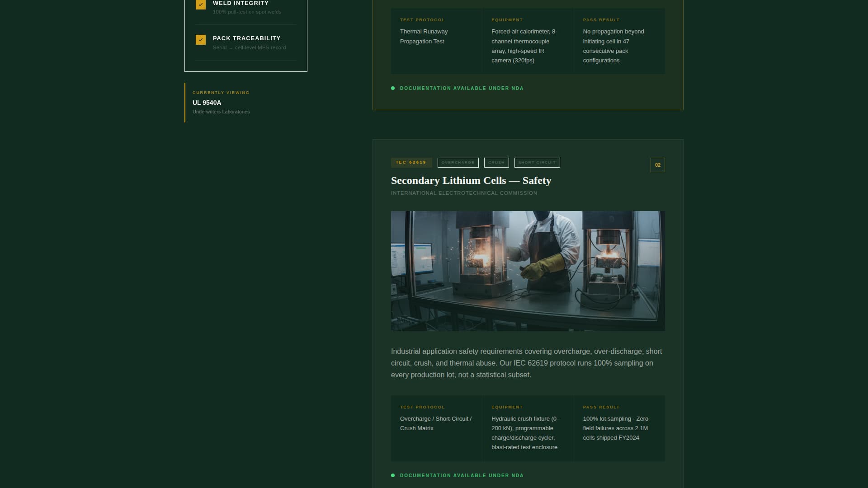Screen dimensions: 868x488
Task: Open the Secondary Lithium Cells — Safety heading
Action: tap(471, 180)
